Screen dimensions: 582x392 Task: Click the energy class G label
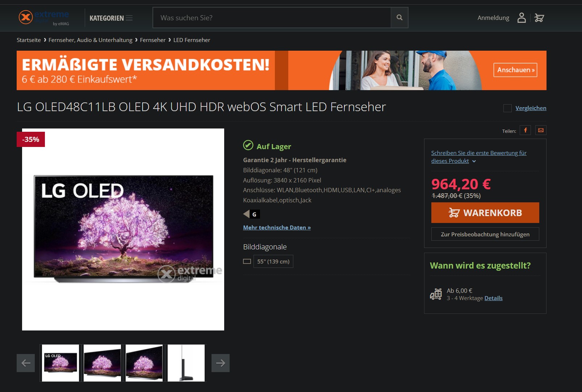coord(252,214)
